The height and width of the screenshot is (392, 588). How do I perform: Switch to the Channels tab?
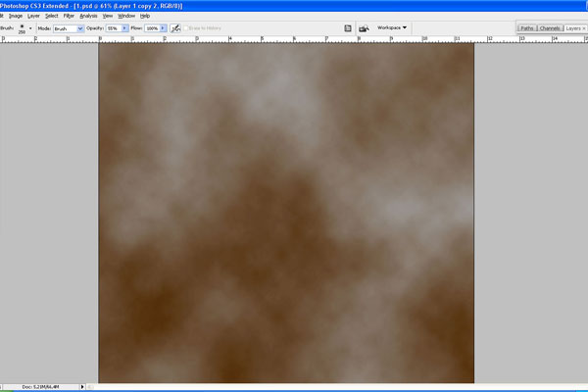[551, 29]
